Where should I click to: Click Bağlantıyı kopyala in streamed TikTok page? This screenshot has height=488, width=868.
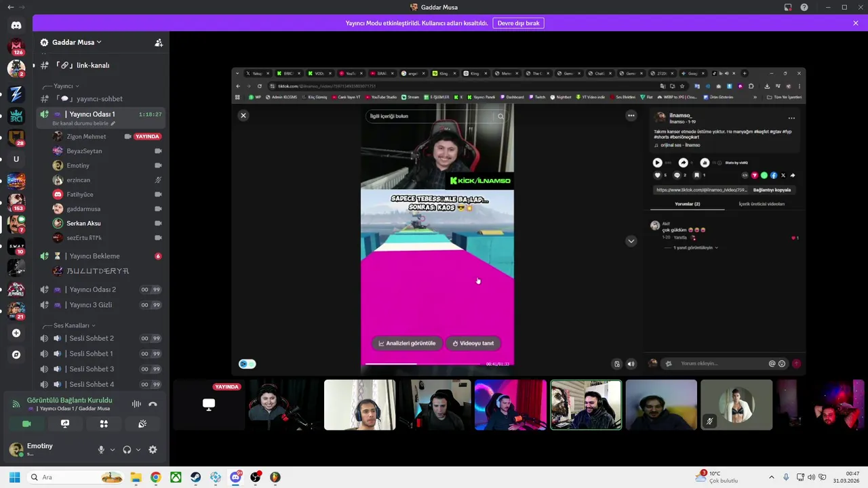point(772,190)
